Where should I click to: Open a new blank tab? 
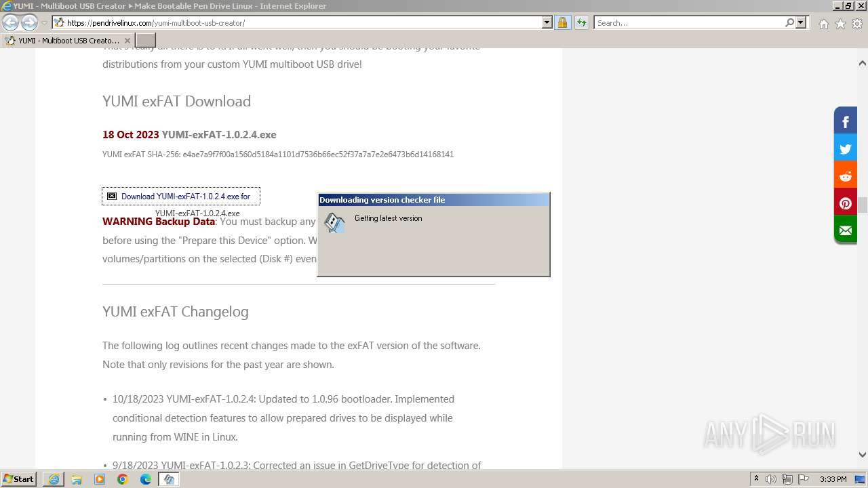(146, 41)
